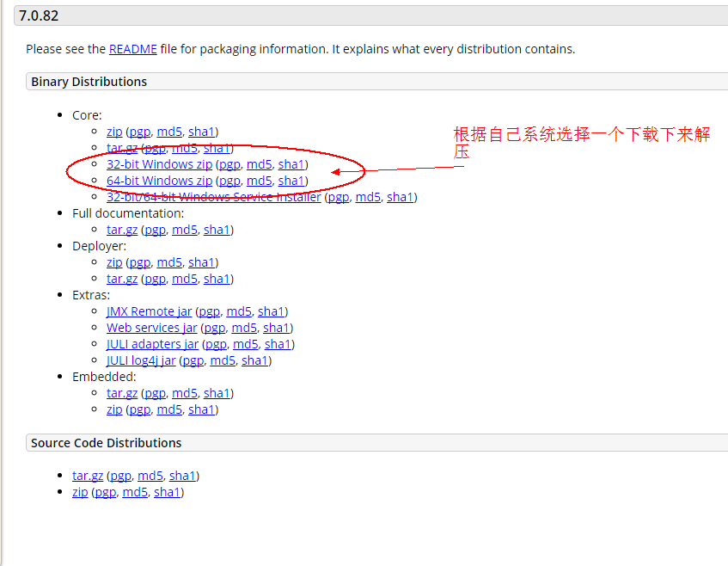Viewport: 728px width, 566px height.
Task: Download the JULI adapters jar
Action: [152, 344]
